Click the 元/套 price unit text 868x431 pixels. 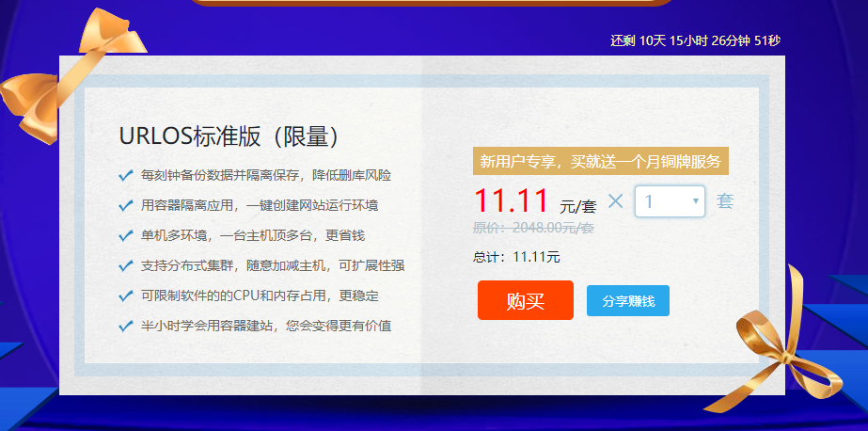click(578, 207)
